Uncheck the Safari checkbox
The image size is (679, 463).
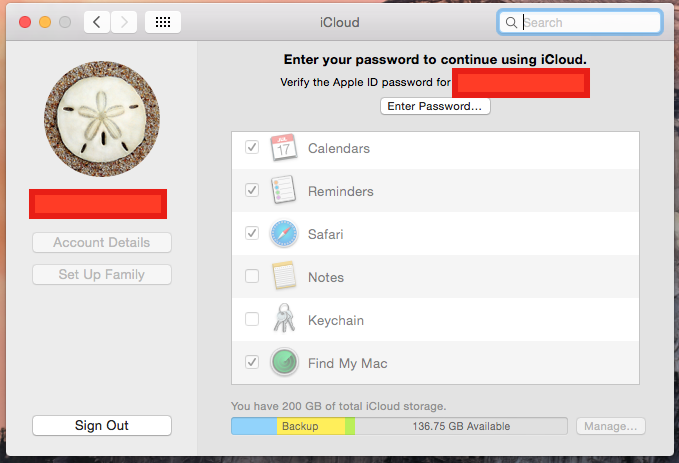coord(252,233)
